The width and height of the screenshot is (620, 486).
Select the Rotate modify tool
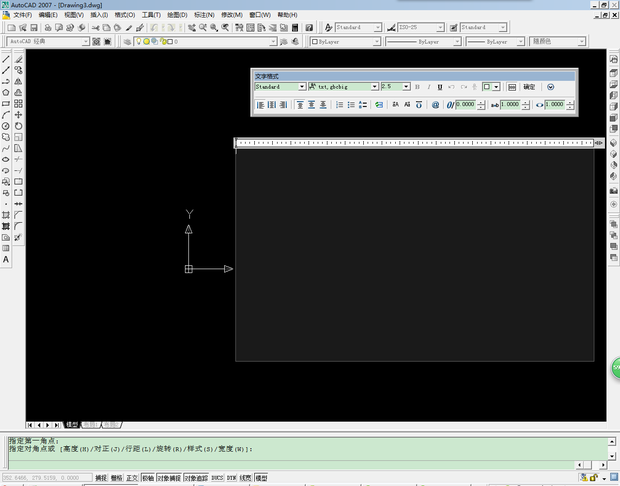tap(18, 126)
